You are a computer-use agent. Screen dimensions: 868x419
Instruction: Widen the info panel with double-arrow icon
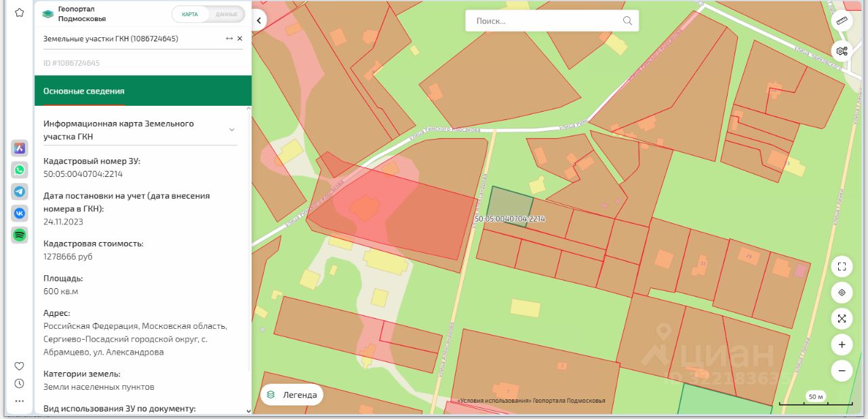point(229,39)
